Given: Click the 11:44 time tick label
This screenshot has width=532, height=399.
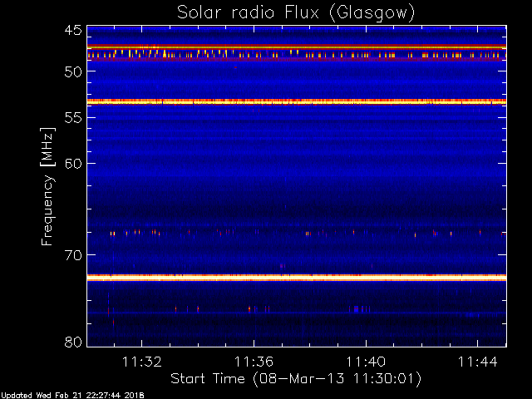Looking at the screenshot, I should pyautogui.click(x=478, y=362).
